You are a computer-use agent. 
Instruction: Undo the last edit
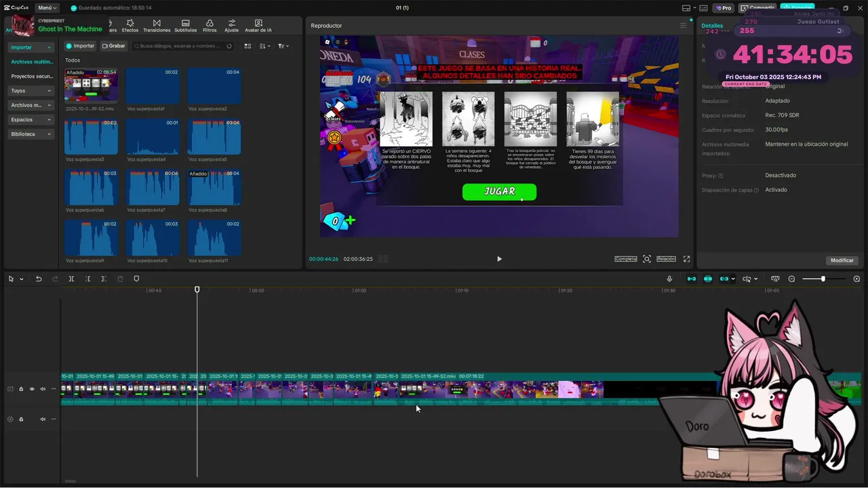(39, 279)
